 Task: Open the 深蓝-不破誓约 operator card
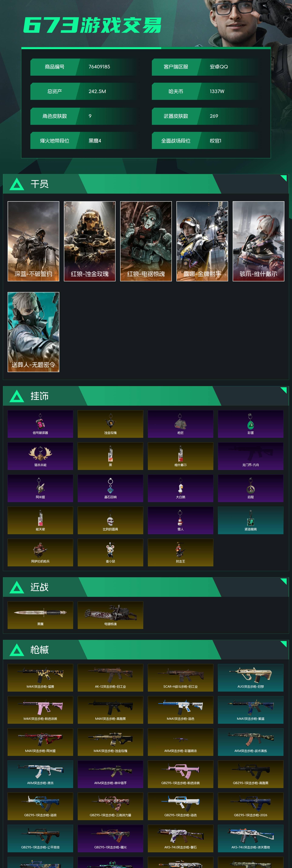click(33, 241)
